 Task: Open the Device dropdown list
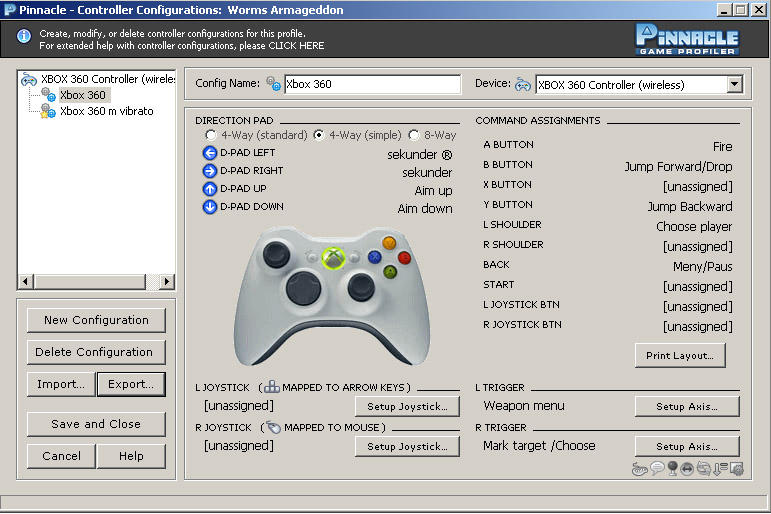point(734,84)
